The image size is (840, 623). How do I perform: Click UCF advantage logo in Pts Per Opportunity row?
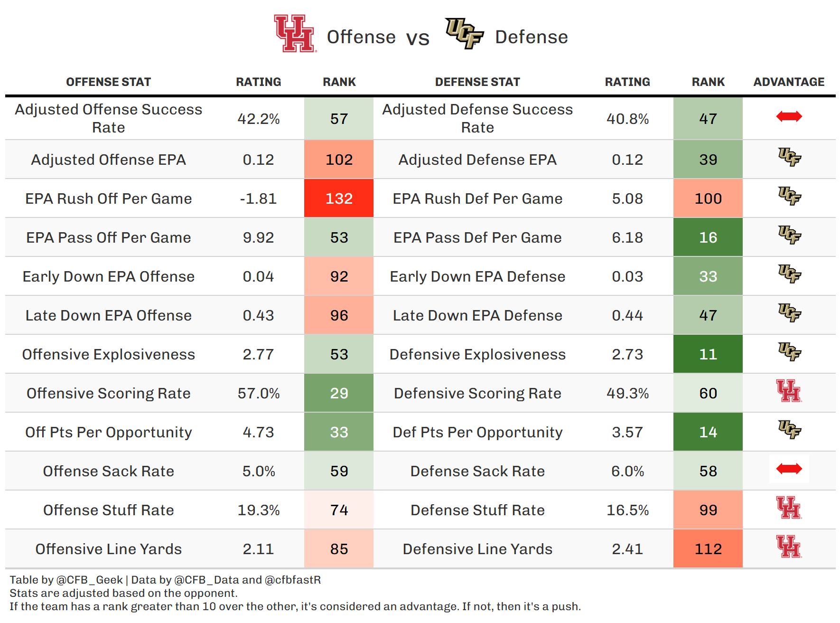point(789,430)
